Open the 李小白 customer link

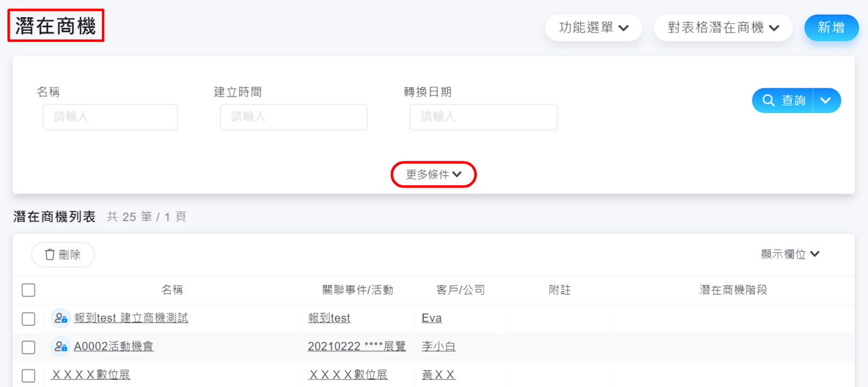click(438, 346)
